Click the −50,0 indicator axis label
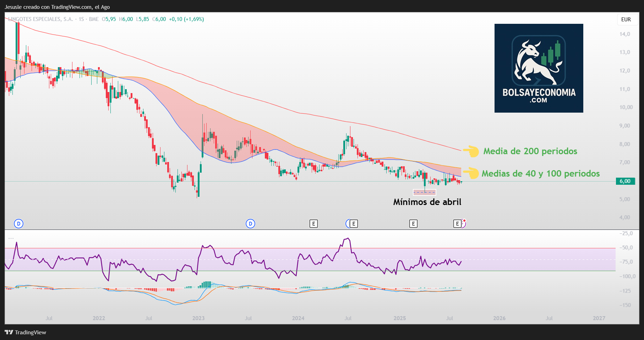 point(626,248)
